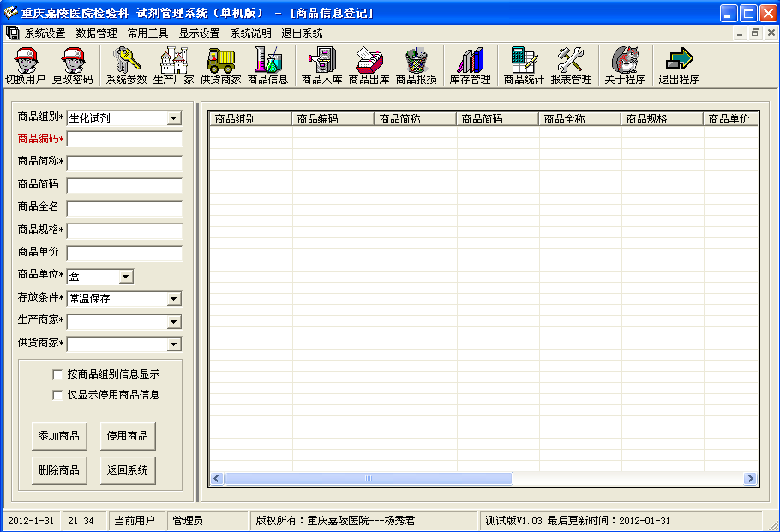Click the 管理员 status bar text
780x532 pixels.
188,521
